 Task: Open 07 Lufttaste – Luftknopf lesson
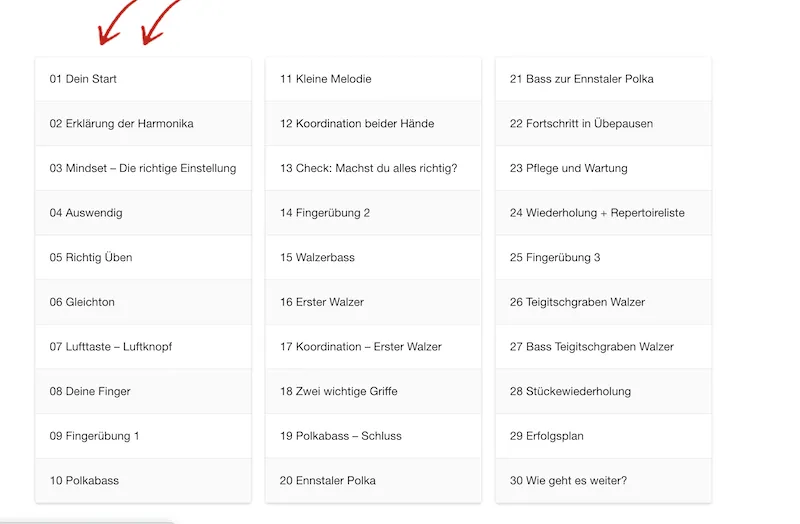[x=143, y=347]
